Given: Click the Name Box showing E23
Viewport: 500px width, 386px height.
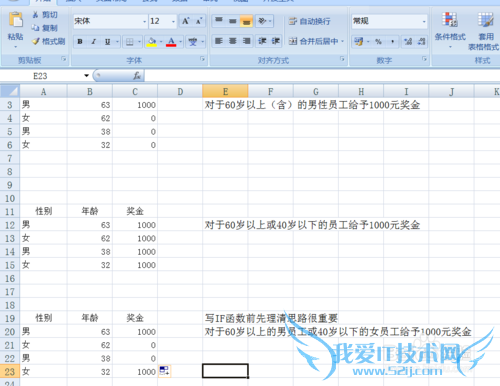Looking at the screenshot, I should 41,76.
